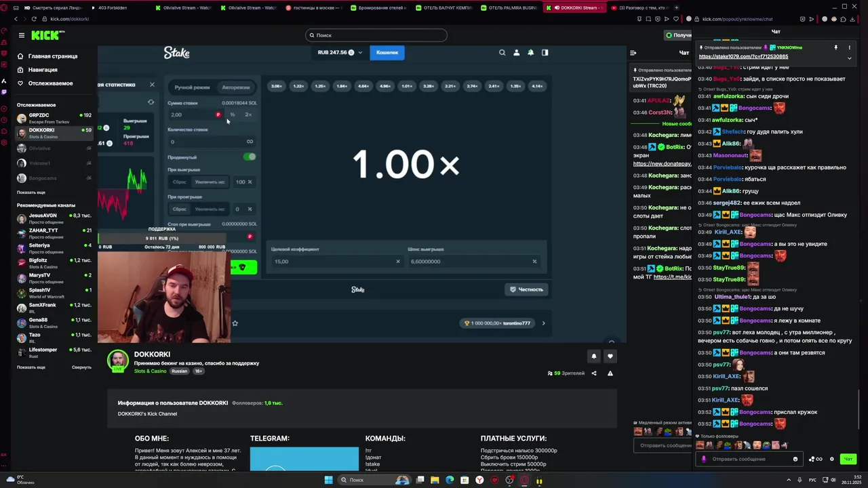Open JesusAVGN recommended channel

click(x=54, y=218)
